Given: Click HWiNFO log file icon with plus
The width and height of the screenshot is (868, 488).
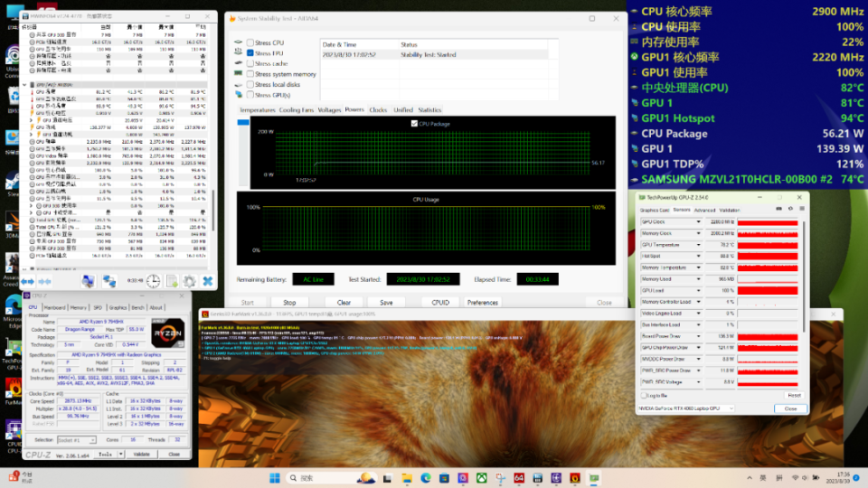Looking at the screenshot, I should (x=172, y=281).
